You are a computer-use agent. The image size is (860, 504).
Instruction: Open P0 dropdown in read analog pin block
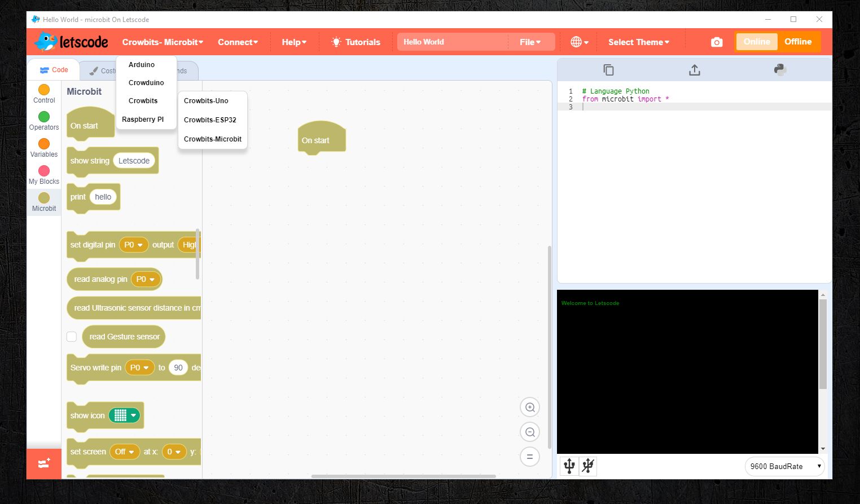coord(146,279)
